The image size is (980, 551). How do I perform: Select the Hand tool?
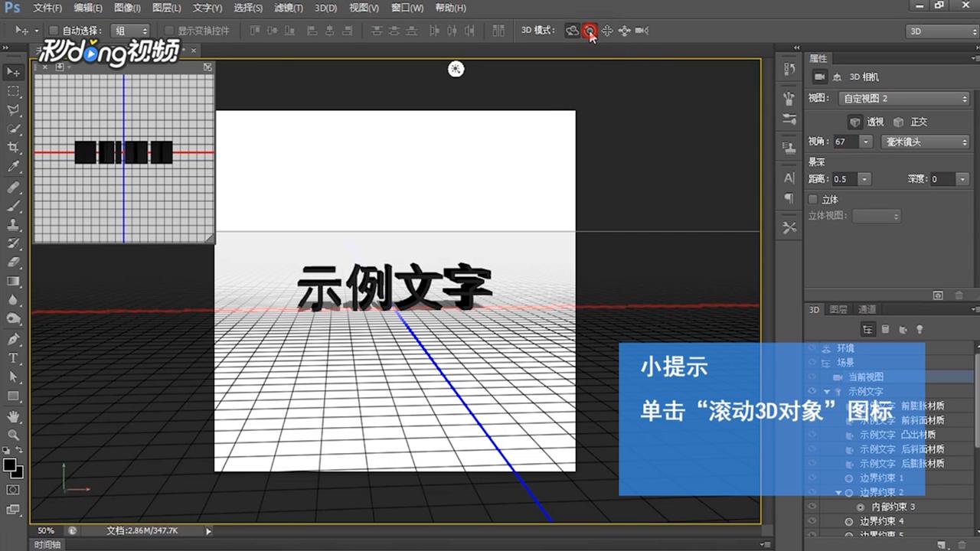pos(13,417)
